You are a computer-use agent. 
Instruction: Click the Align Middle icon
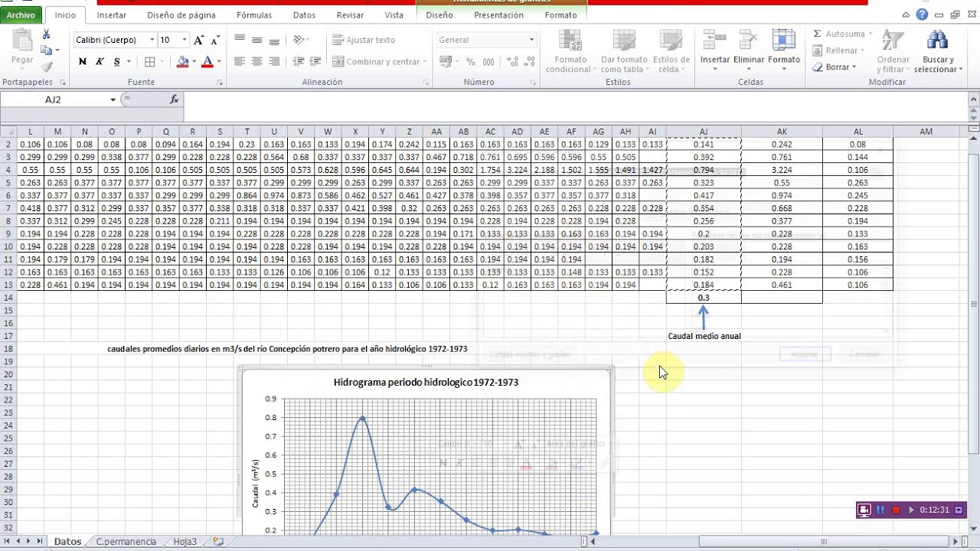coord(256,40)
